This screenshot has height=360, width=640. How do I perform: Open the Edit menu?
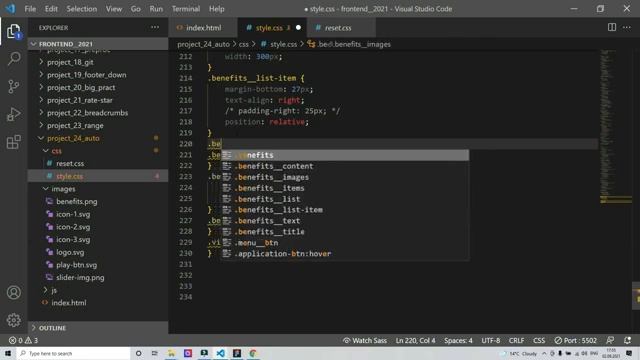[x=51, y=9]
